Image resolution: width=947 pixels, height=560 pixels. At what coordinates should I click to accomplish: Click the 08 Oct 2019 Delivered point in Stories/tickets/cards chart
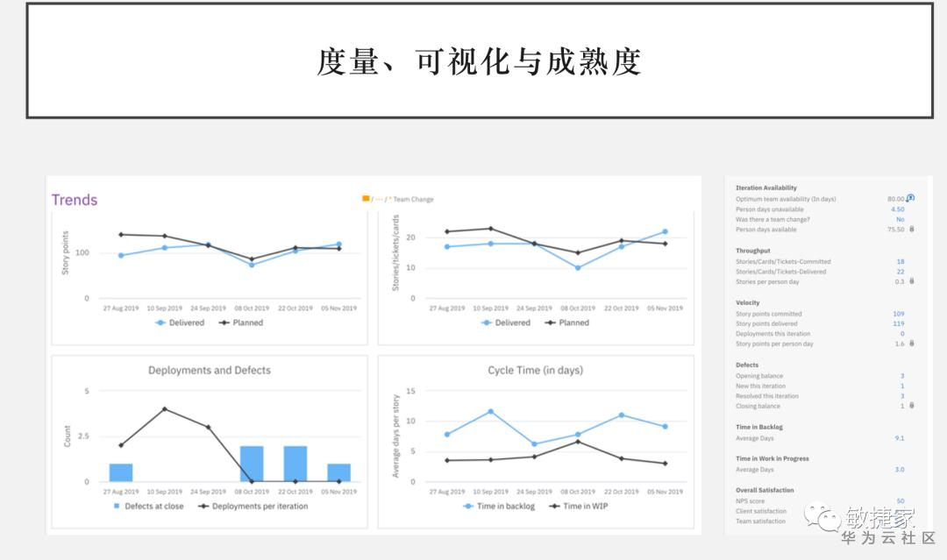tap(578, 267)
